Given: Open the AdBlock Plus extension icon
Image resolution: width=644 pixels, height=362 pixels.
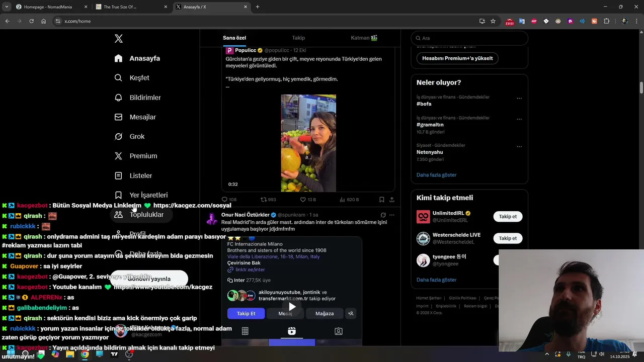Looking at the screenshot, I should click(534, 21).
